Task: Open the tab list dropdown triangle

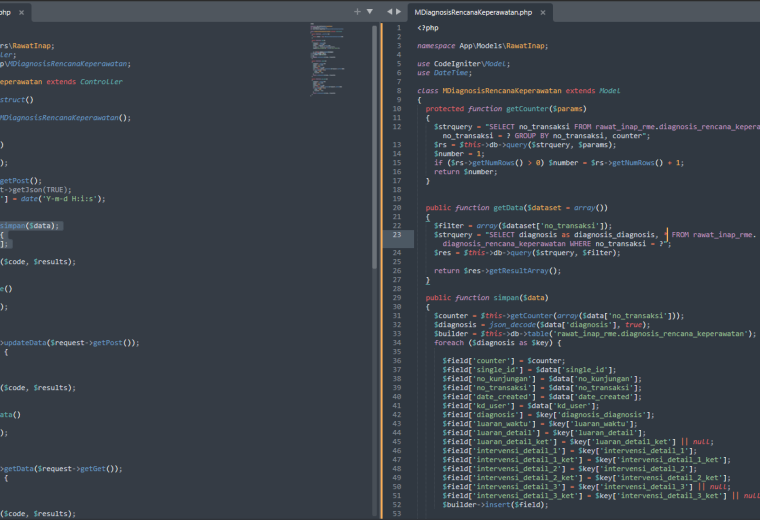Action: [370, 12]
